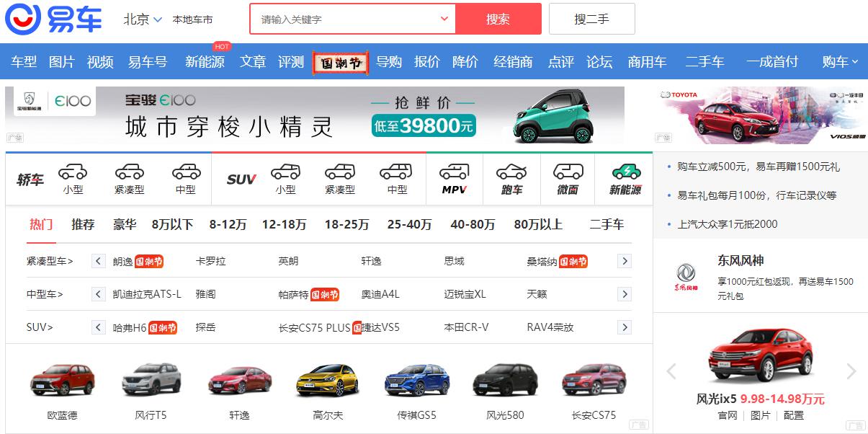Open the 凯迪拉克ATS-L model link
868x434 pixels.
(x=147, y=294)
